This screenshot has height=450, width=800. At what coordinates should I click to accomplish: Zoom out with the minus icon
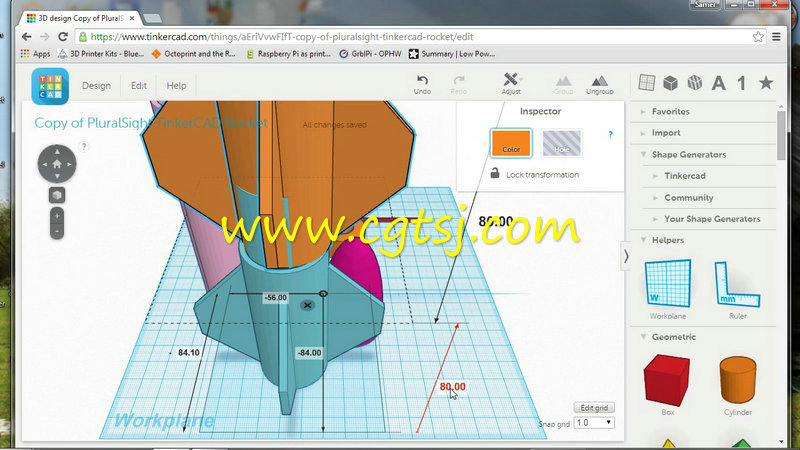(57, 231)
